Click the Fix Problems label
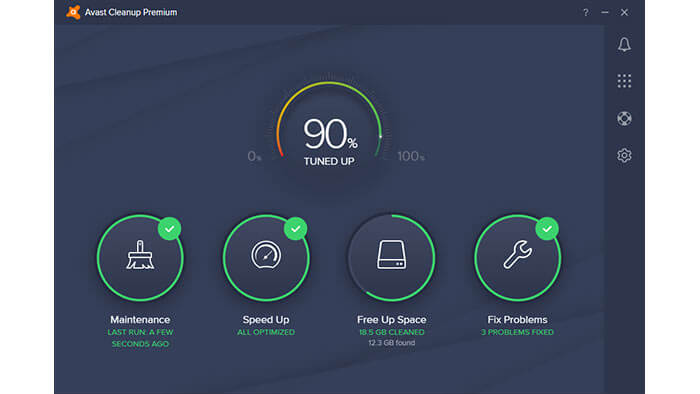The height and width of the screenshot is (394, 700). (517, 319)
